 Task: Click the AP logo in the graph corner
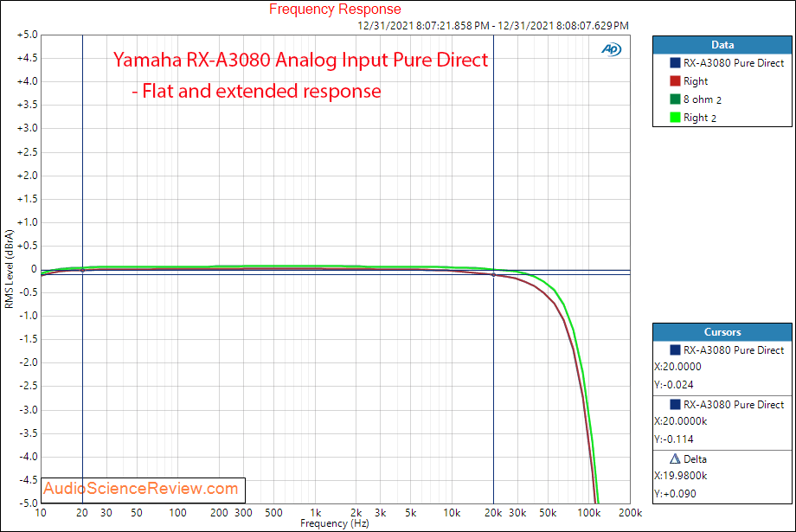(x=611, y=49)
